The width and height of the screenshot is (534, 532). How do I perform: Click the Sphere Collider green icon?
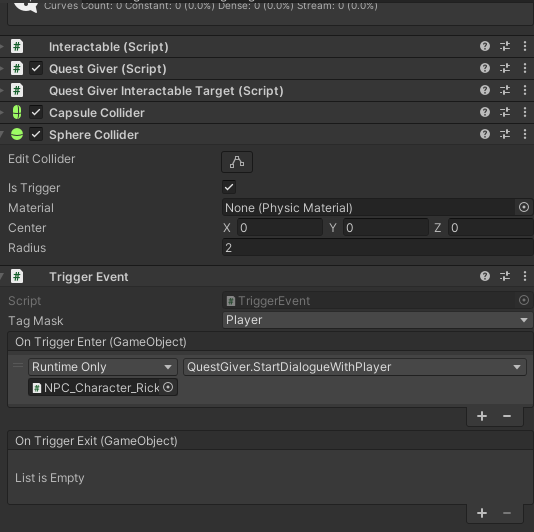coord(17,134)
